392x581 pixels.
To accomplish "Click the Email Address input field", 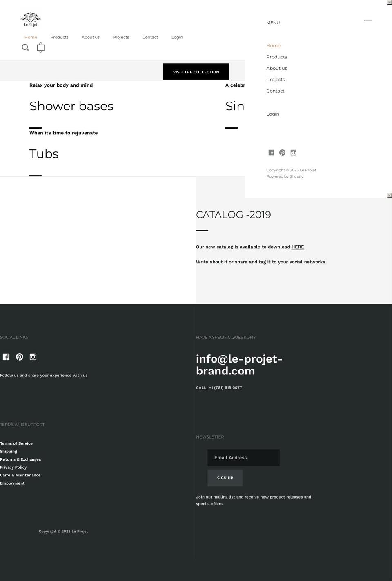I will (243, 457).
